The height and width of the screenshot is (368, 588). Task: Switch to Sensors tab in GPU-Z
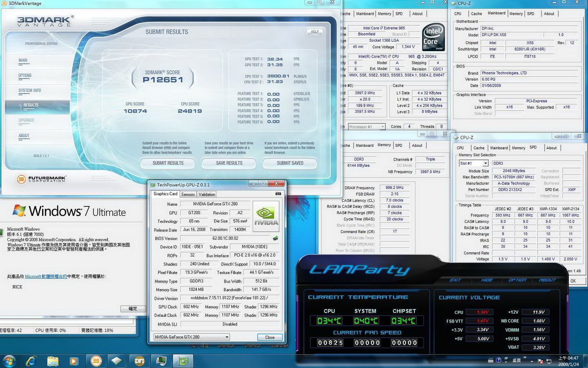[x=188, y=195]
